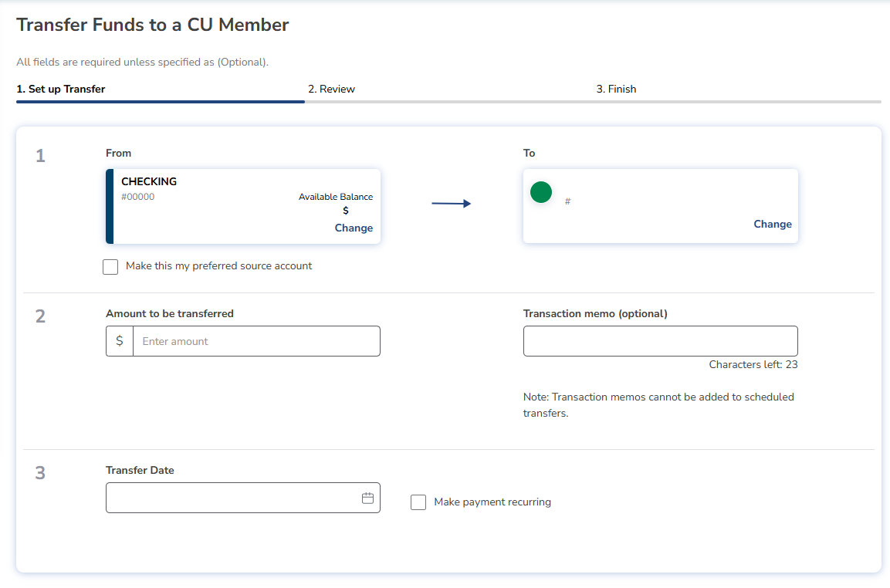
Task: Click the Available Balance label
Action: pos(335,197)
